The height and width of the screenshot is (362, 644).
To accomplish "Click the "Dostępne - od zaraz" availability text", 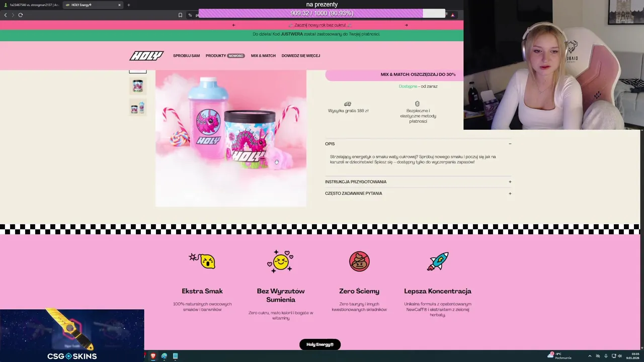I will [x=418, y=86].
